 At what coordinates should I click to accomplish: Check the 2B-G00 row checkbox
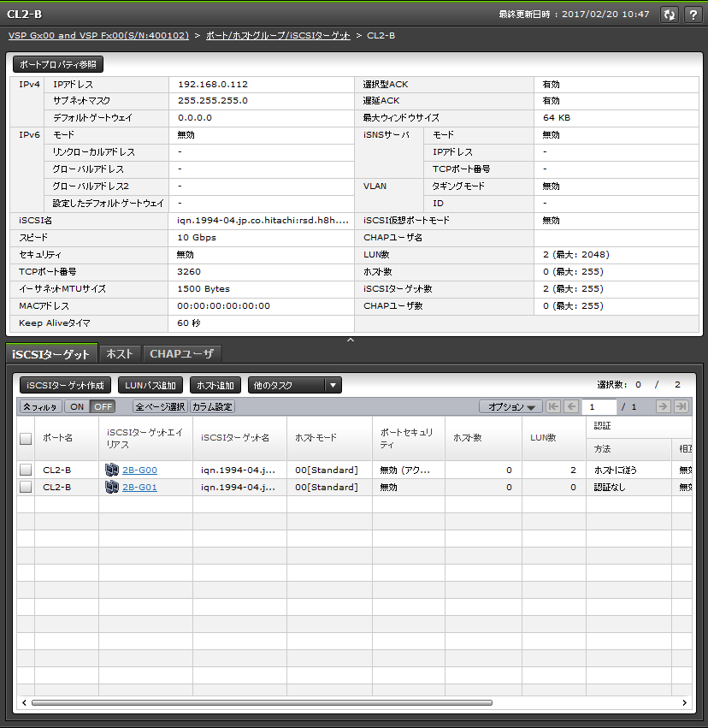[26, 470]
